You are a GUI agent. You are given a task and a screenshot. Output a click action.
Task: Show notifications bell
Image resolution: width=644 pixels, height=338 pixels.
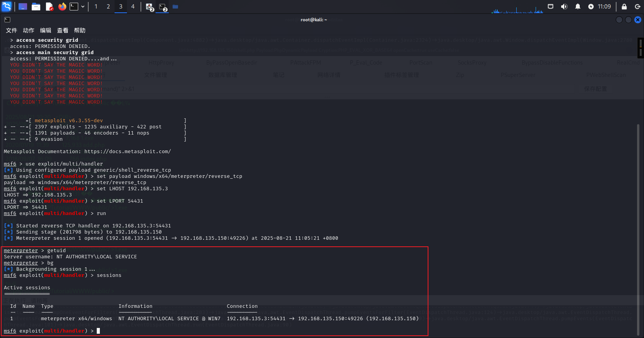[x=577, y=7]
